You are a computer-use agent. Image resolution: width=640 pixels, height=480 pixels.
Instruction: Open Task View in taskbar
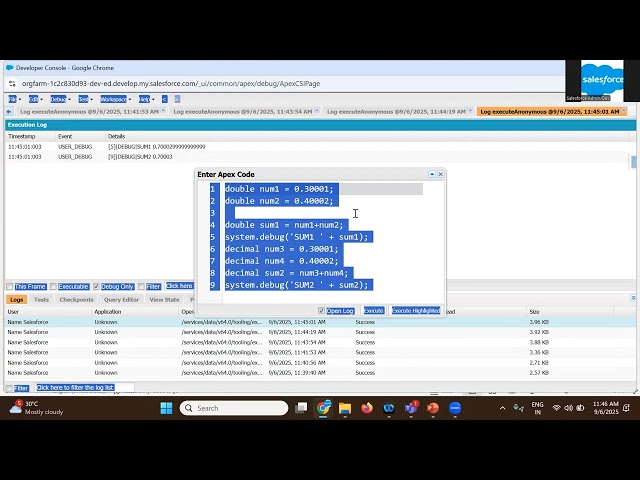(x=301, y=408)
